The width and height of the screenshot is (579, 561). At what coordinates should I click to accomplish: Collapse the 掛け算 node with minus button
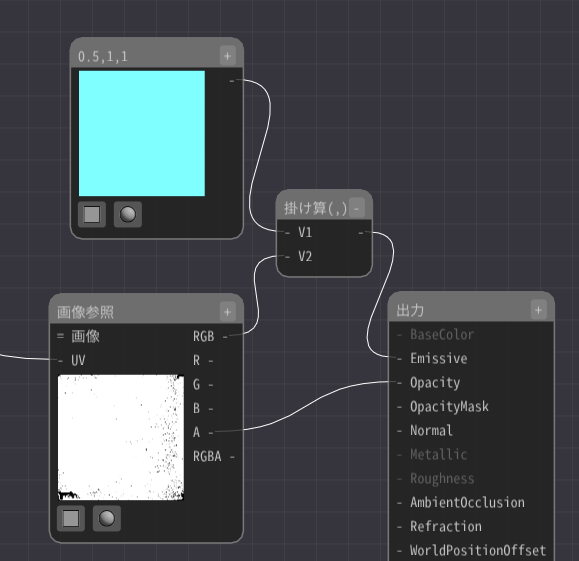[x=356, y=208]
